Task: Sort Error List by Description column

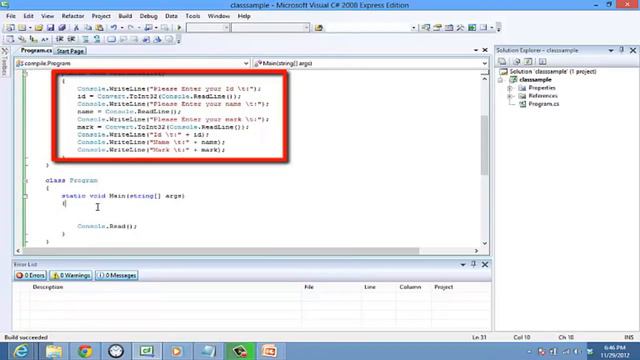Action: [x=48, y=287]
